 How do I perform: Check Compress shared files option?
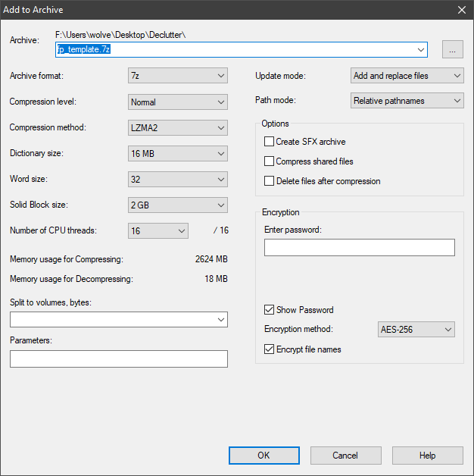click(269, 161)
